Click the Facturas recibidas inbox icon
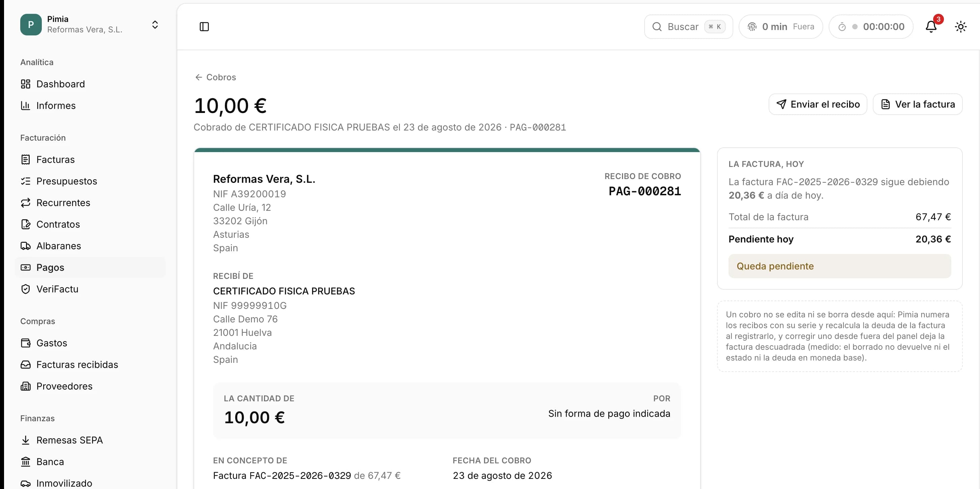 point(26,365)
